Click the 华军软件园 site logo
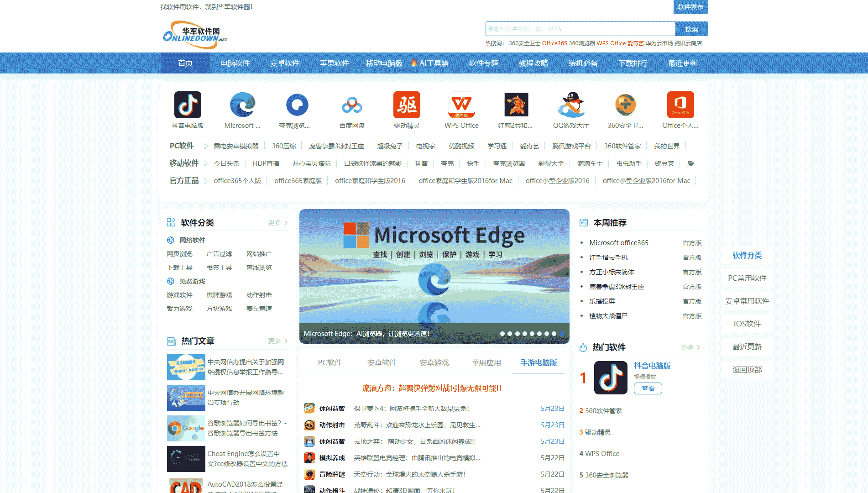Screen dimensions: 868x493 click(x=195, y=35)
